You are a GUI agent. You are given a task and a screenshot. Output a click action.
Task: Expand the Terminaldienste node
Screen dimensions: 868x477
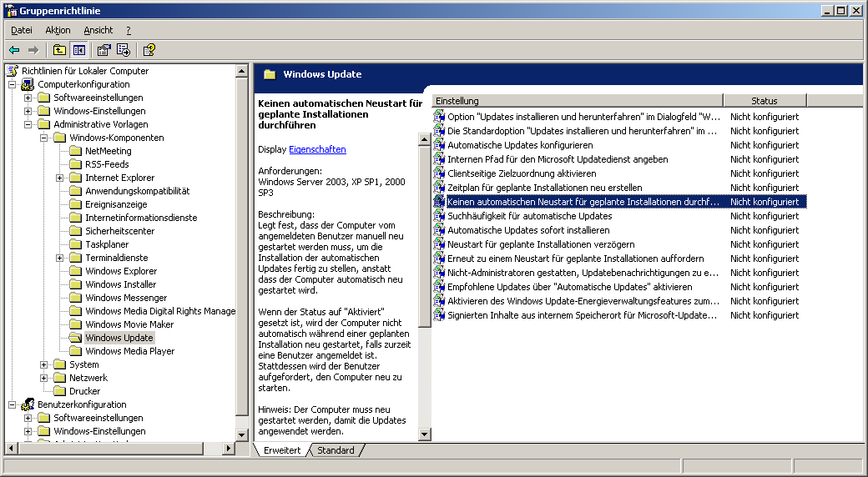60,258
